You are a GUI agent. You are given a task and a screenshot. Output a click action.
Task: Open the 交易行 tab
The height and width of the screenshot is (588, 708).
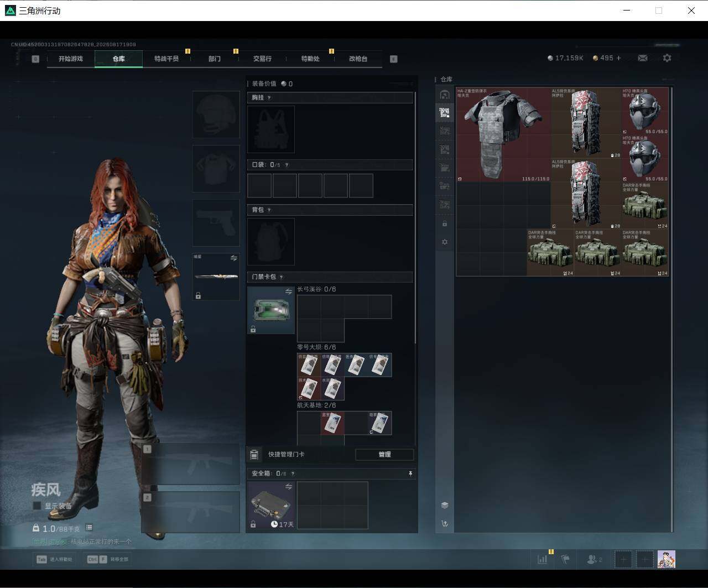[x=262, y=59]
